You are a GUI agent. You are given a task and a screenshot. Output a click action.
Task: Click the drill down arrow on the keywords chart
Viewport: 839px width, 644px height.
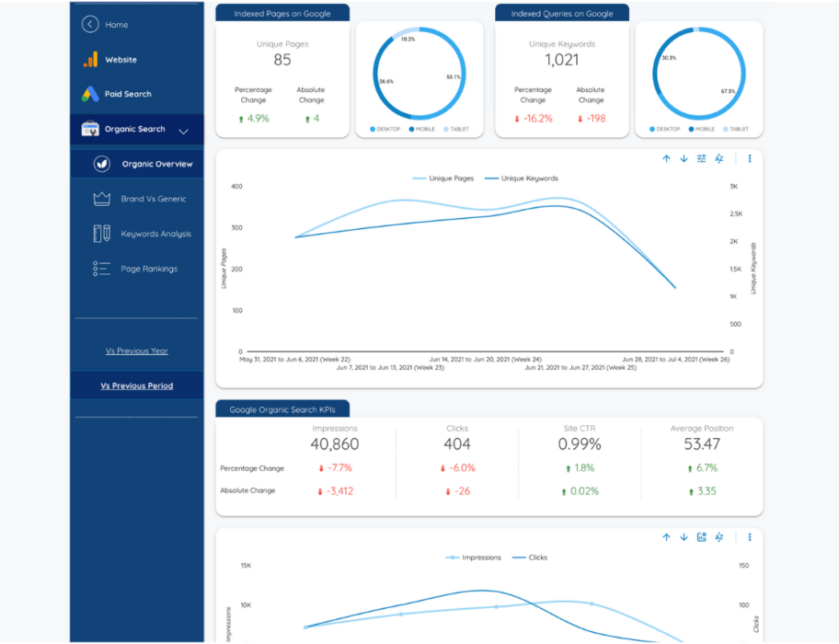click(x=683, y=158)
